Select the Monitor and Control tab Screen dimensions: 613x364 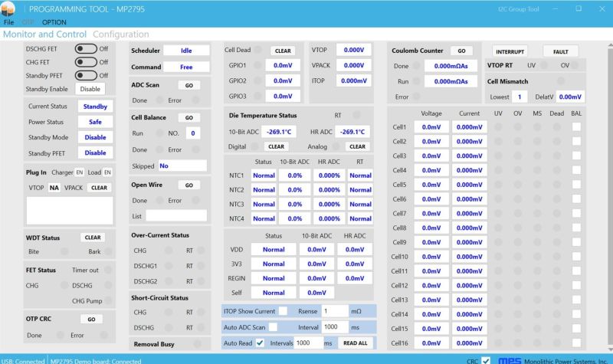pyautogui.click(x=44, y=34)
